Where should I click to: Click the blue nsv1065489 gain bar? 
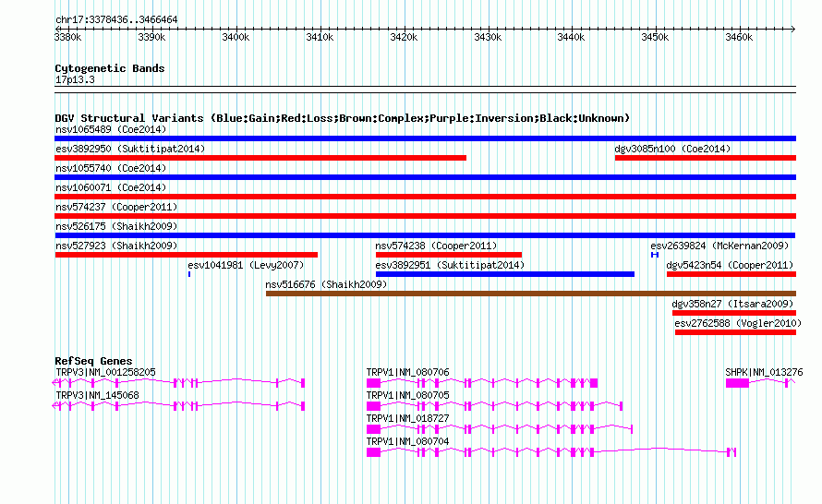tap(425, 138)
